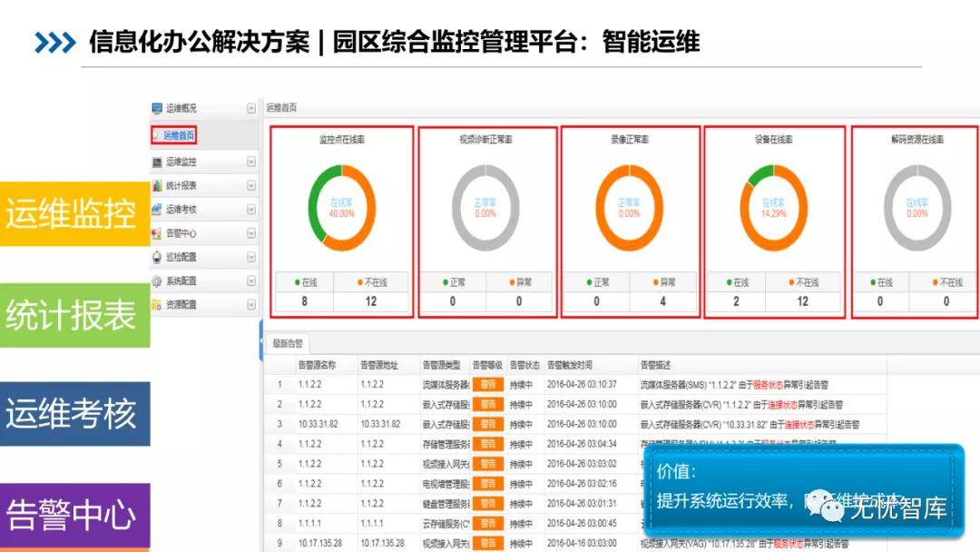
Task: Sort by 告警源类型 column header
Action: pyautogui.click(x=442, y=365)
